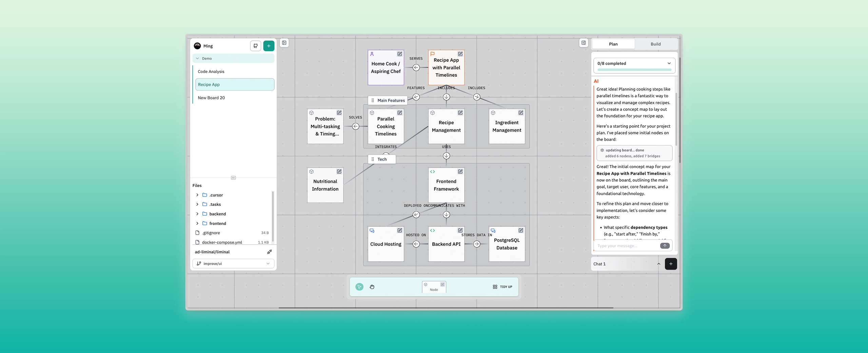Click the repository link settings icon

click(x=269, y=252)
